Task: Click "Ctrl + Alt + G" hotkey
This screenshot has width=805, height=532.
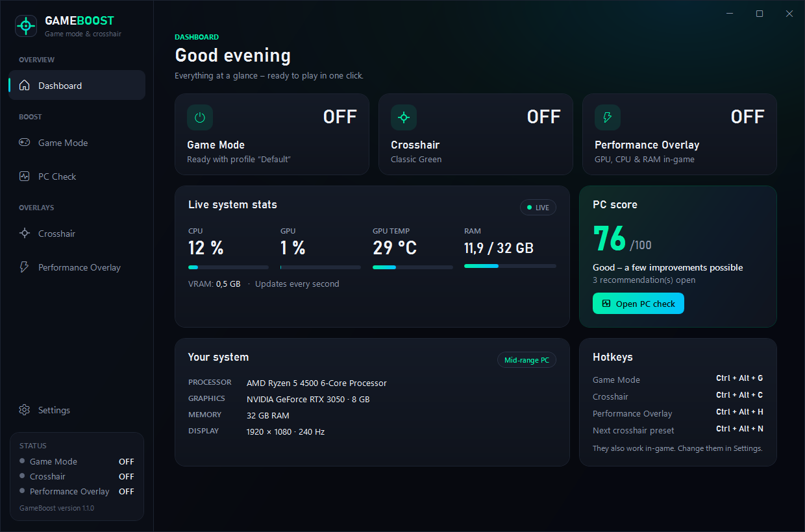Action: (739, 378)
